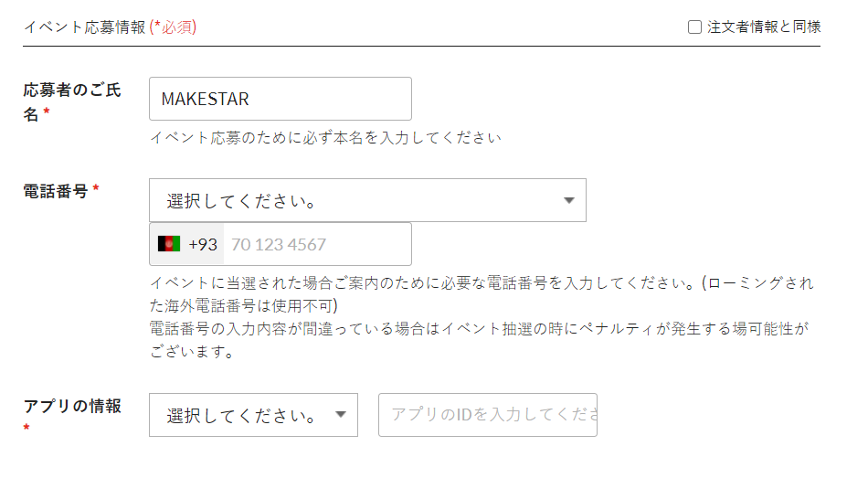The height and width of the screenshot is (478, 868).
Task: Click the name field containing MAKESTAR
Action: pyautogui.click(x=280, y=99)
